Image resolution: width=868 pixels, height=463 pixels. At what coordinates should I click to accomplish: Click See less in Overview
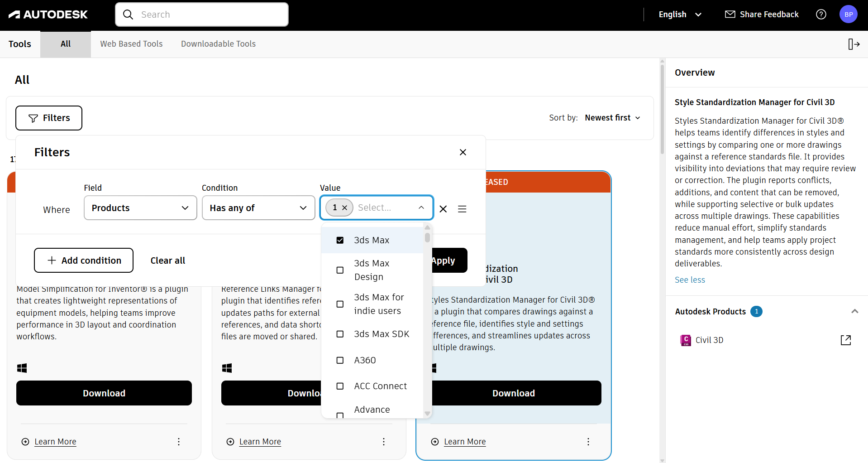pyautogui.click(x=690, y=280)
